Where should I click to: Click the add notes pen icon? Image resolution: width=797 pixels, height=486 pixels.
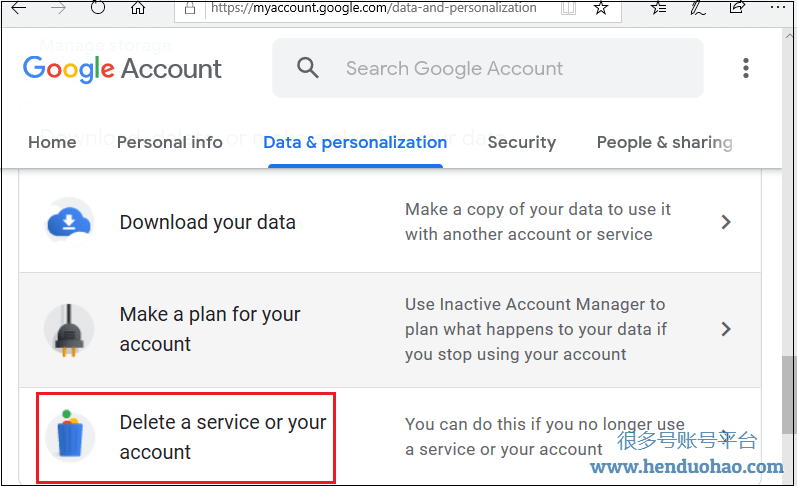point(699,8)
